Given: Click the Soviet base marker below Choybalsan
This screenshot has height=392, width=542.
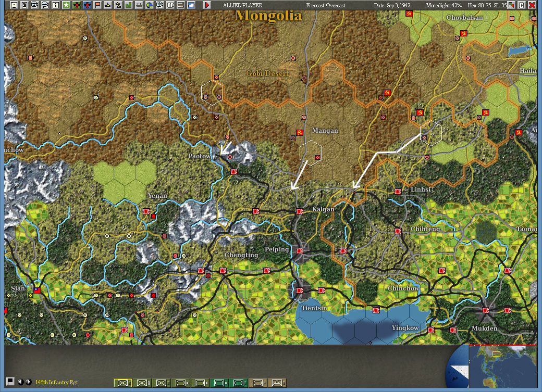Looking at the screenshot, I should [463, 33].
